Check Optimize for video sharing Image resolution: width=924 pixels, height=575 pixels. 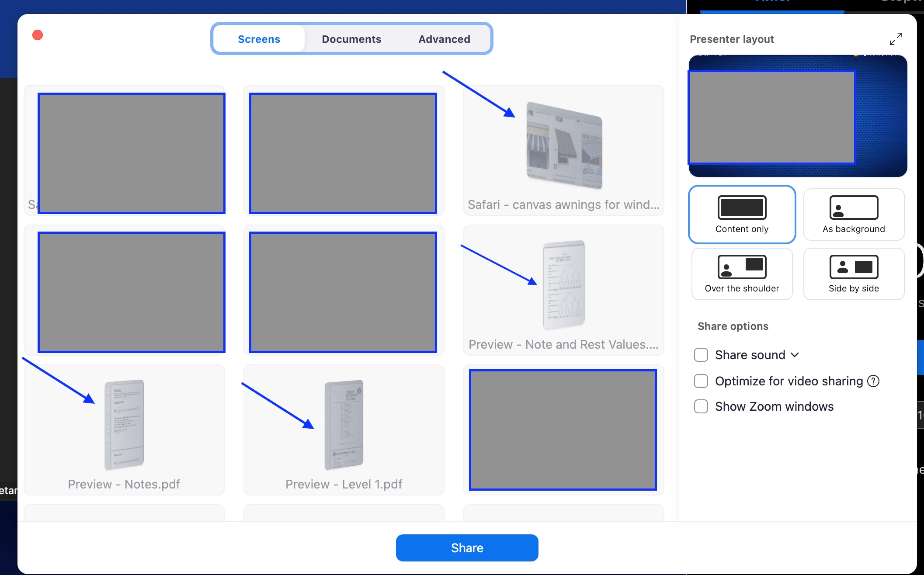pos(701,381)
